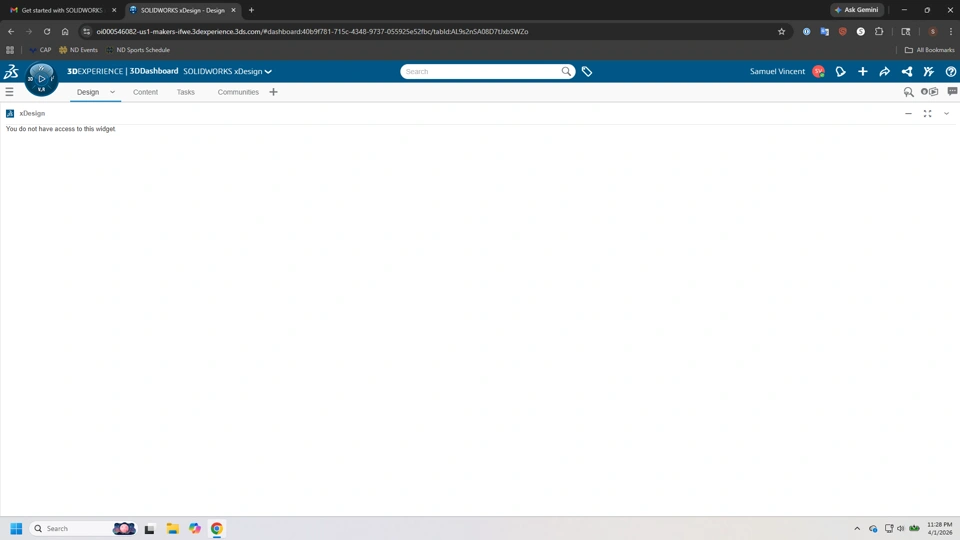This screenshot has height=540, width=960.
Task: Open the bookmarks bar apps grid
Action: tap(10, 50)
